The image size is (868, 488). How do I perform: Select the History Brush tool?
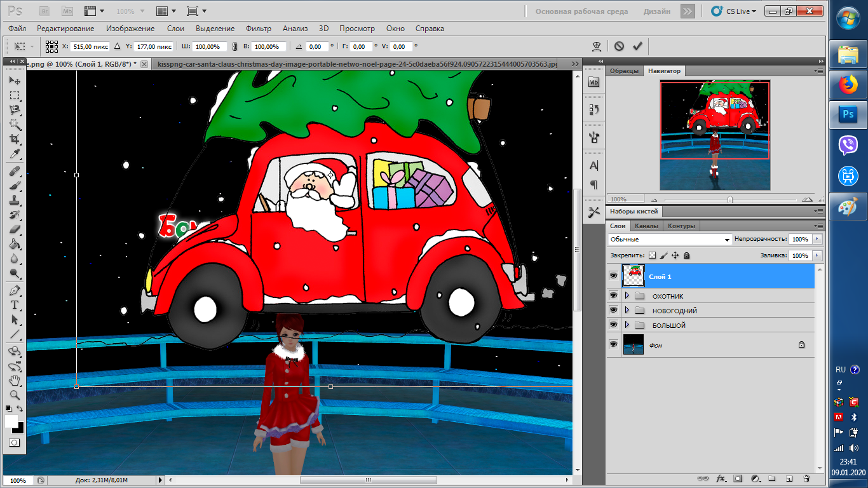pyautogui.click(x=14, y=215)
